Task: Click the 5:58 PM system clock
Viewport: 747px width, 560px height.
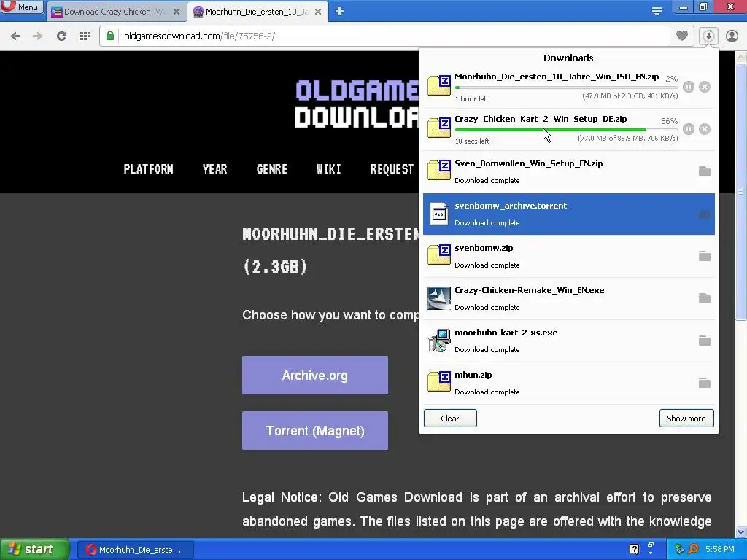Action: (720, 549)
